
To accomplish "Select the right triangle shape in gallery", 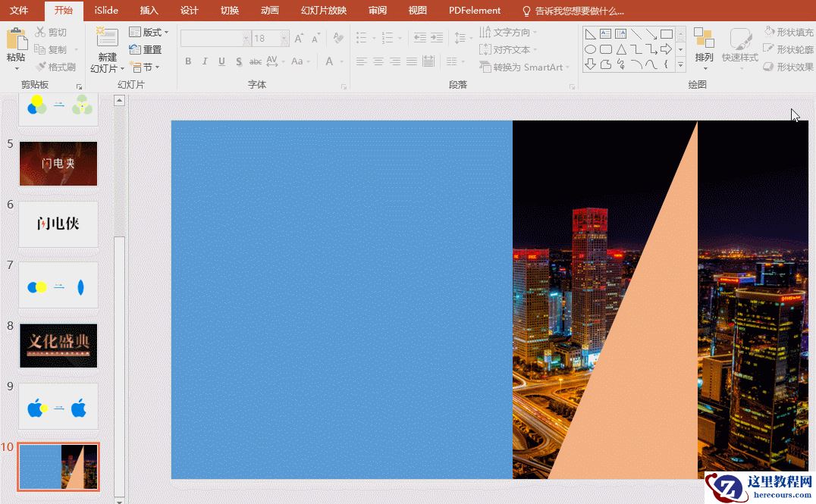I will coord(590,34).
